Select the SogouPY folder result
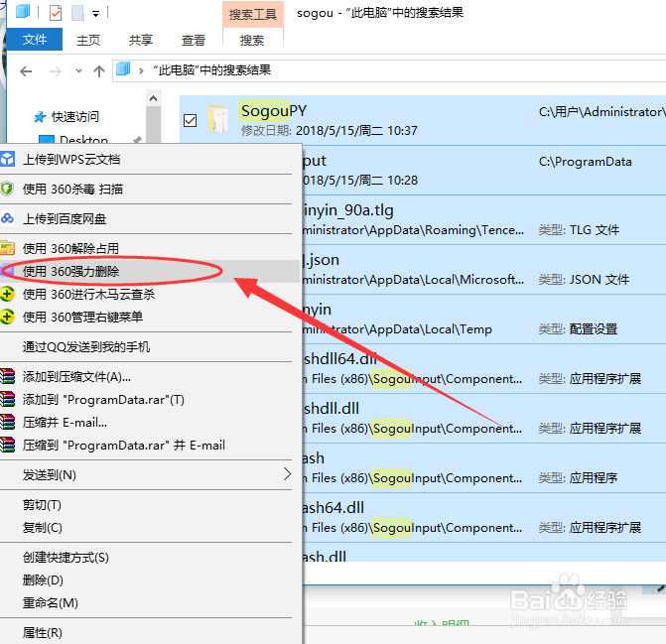666x644 pixels. click(x=423, y=120)
